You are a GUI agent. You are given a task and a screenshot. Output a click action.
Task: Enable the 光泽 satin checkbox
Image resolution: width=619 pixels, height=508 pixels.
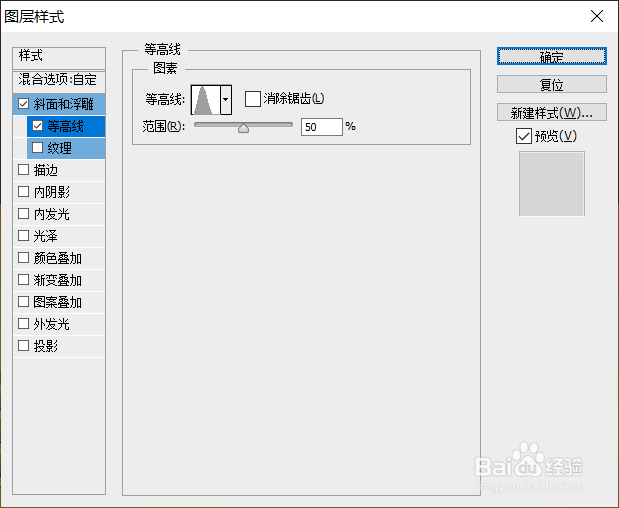24,236
